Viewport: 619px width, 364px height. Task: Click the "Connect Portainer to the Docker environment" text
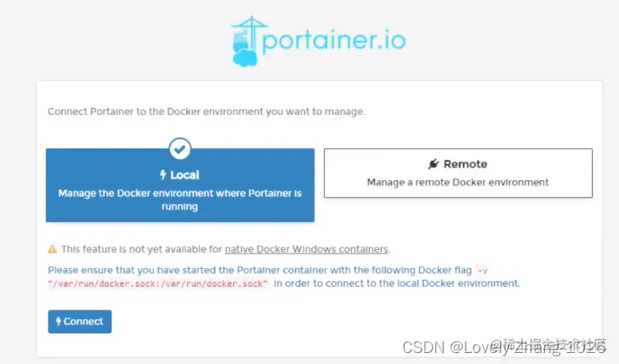(x=207, y=111)
